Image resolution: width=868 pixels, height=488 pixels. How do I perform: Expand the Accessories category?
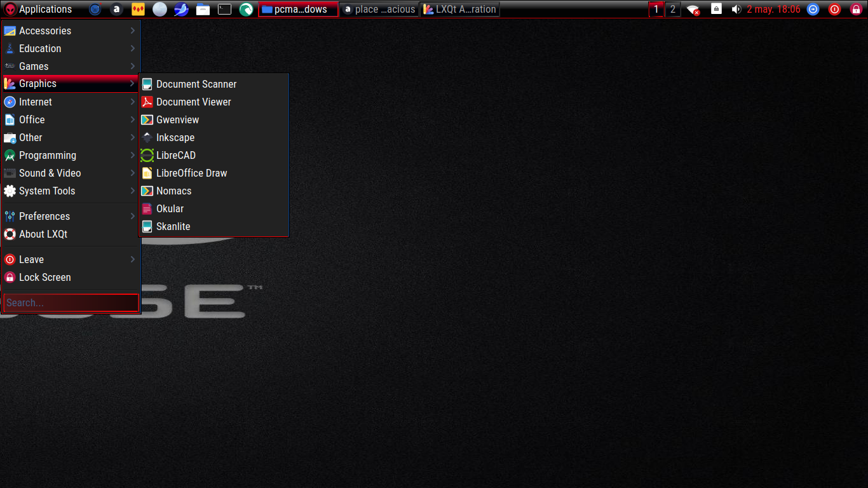pos(71,30)
